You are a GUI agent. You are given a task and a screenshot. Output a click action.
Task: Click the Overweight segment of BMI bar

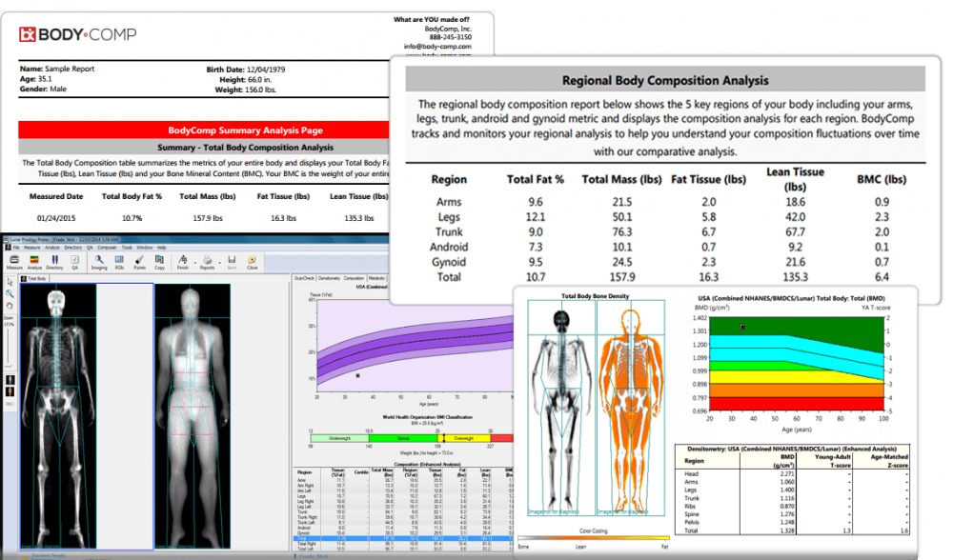464,438
